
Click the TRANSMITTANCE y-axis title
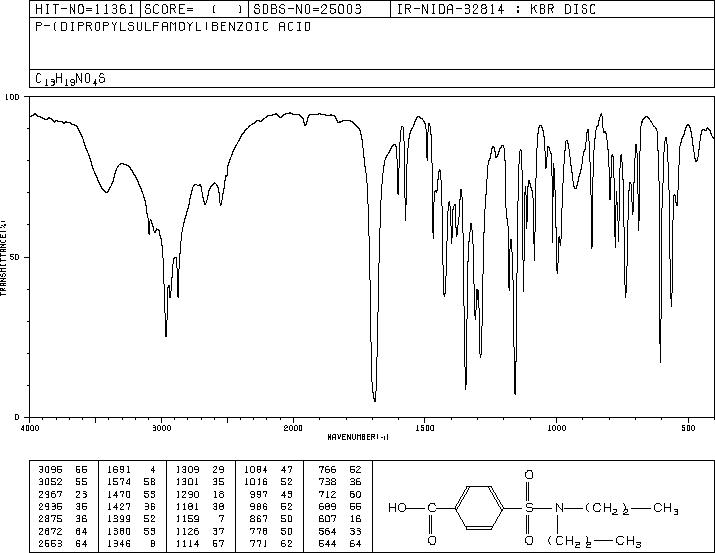(3, 258)
